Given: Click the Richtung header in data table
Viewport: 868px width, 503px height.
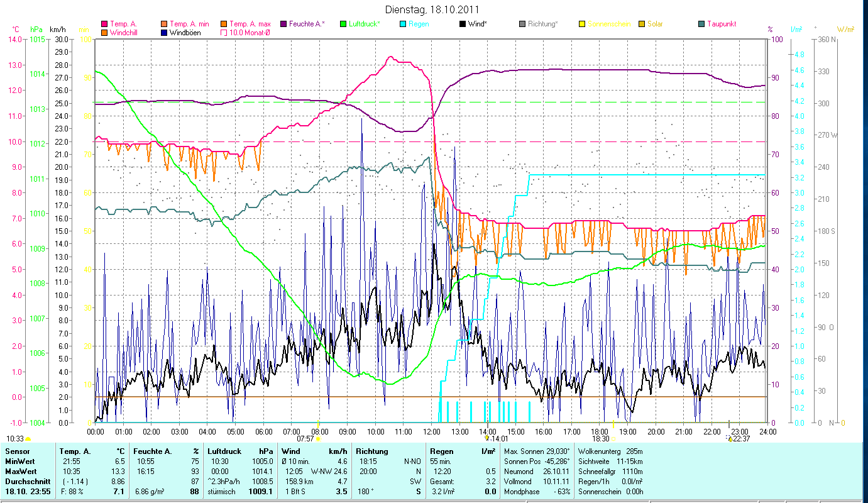Looking at the screenshot, I should tap(372, 451).
